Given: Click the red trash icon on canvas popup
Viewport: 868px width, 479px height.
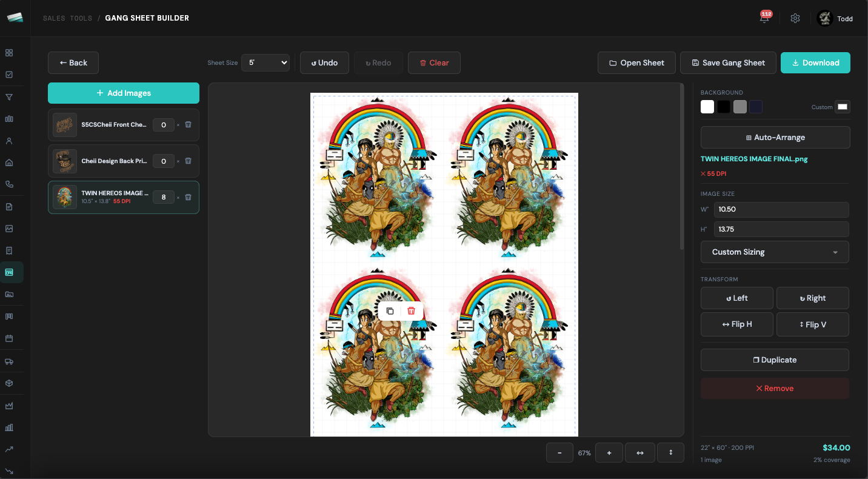Looking at the screenshot, I should click(411, 311).
